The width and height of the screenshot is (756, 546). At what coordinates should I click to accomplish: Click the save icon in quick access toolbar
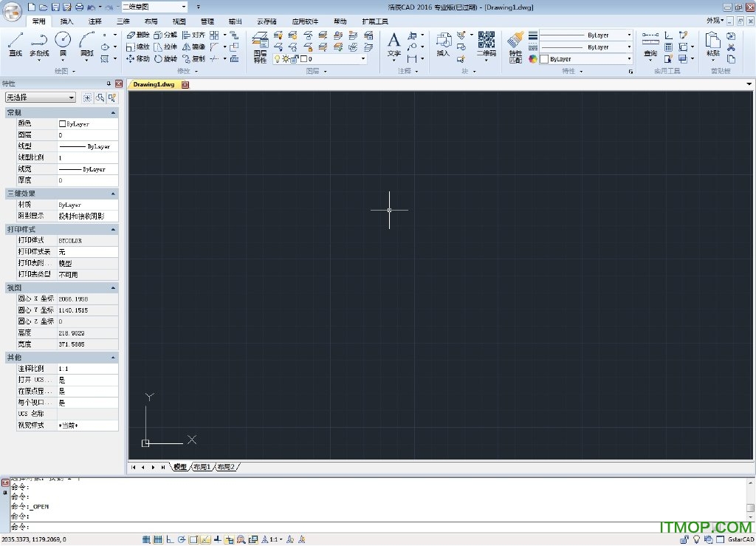coord(55,7)
